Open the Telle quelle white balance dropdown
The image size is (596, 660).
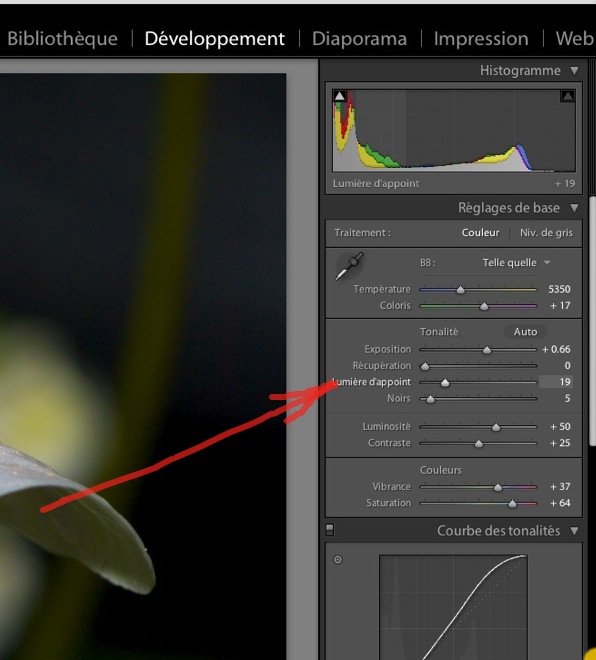pos(516,263)
